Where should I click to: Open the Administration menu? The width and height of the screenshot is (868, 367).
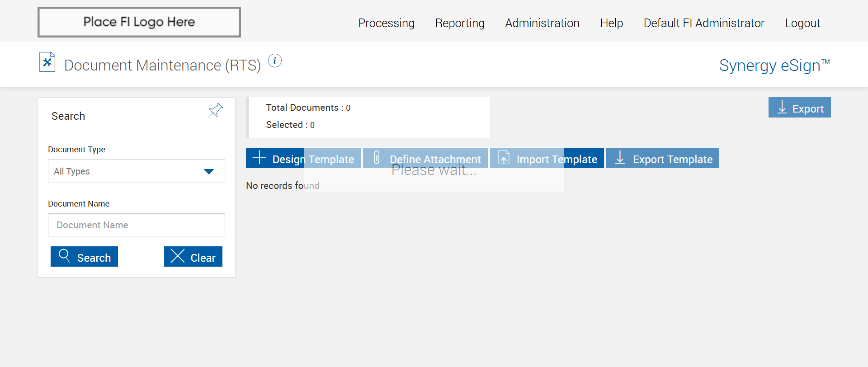coord(542,23)
